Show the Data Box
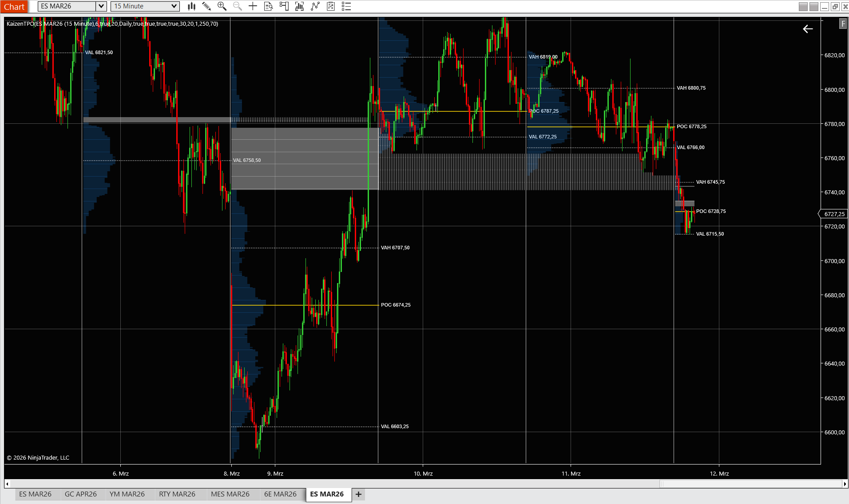Screen dimensions: 849x504 tap(268, 6)
